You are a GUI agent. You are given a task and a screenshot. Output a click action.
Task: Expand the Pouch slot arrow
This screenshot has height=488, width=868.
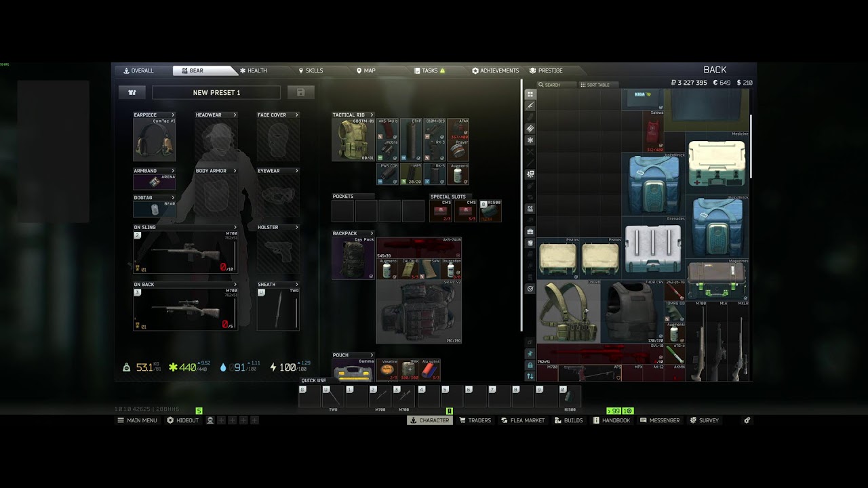372,355
